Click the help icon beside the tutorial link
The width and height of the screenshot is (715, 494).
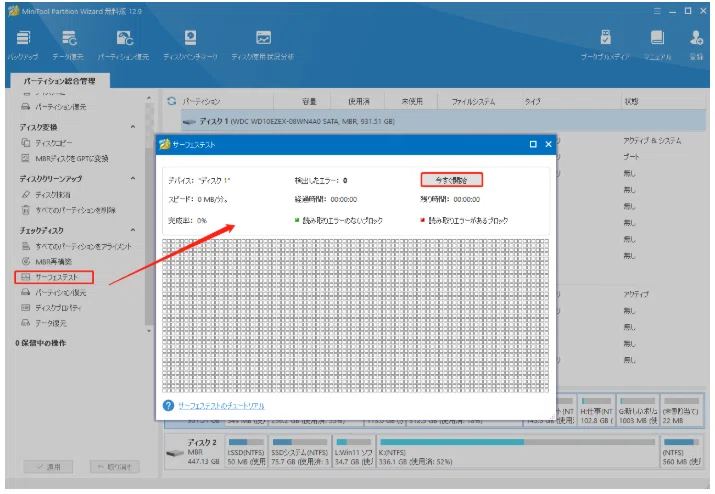coord(168,405)
